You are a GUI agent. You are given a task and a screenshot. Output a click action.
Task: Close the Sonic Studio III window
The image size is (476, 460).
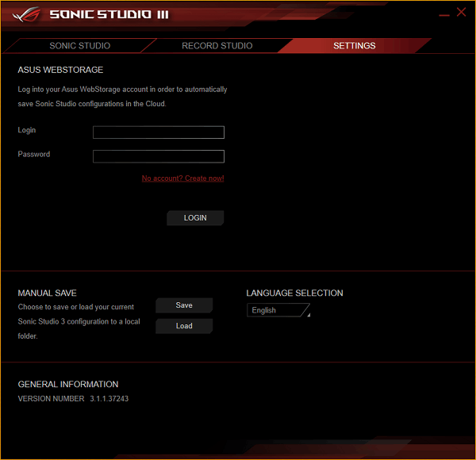(461, 12)
